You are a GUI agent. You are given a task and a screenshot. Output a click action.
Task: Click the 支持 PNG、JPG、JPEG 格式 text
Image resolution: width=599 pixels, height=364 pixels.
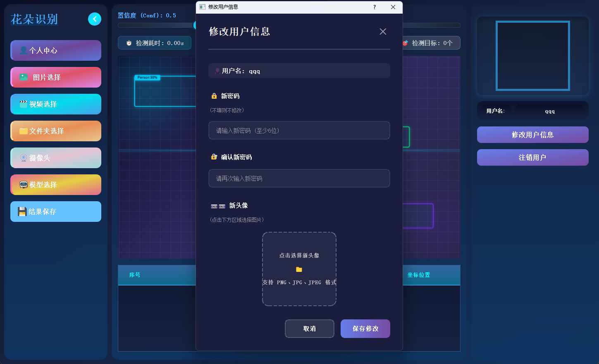point(299,283)
